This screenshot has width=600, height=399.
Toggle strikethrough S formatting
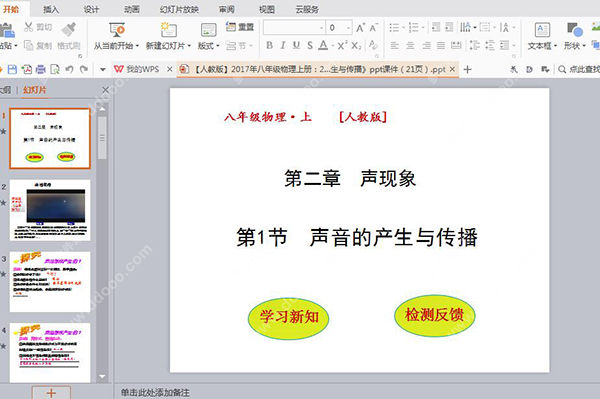click(x=310, y=46)
